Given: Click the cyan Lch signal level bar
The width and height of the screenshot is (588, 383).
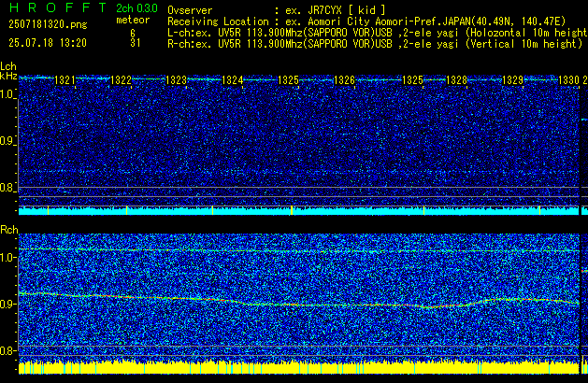Looking at the screenshot, I should pos(299,210).
